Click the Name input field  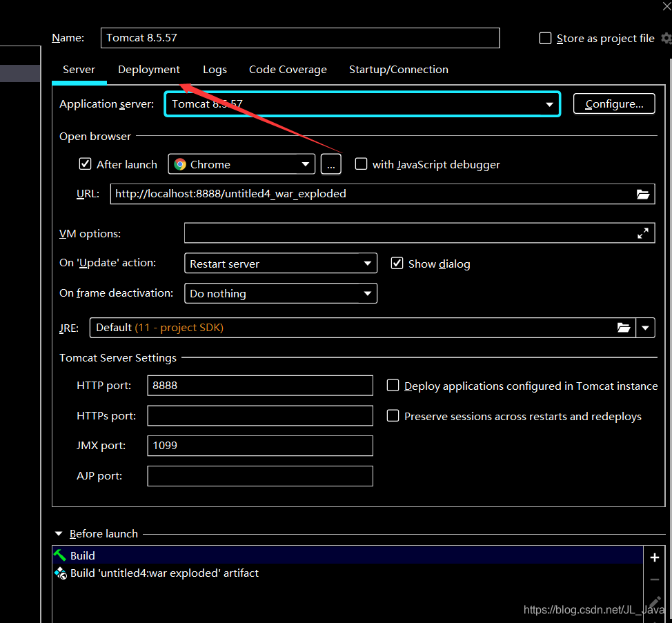point(300,38)
